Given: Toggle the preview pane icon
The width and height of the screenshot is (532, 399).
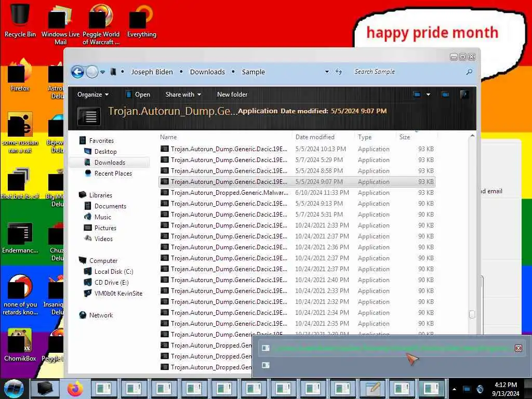Looking at the screenshot, I should 445,95.
